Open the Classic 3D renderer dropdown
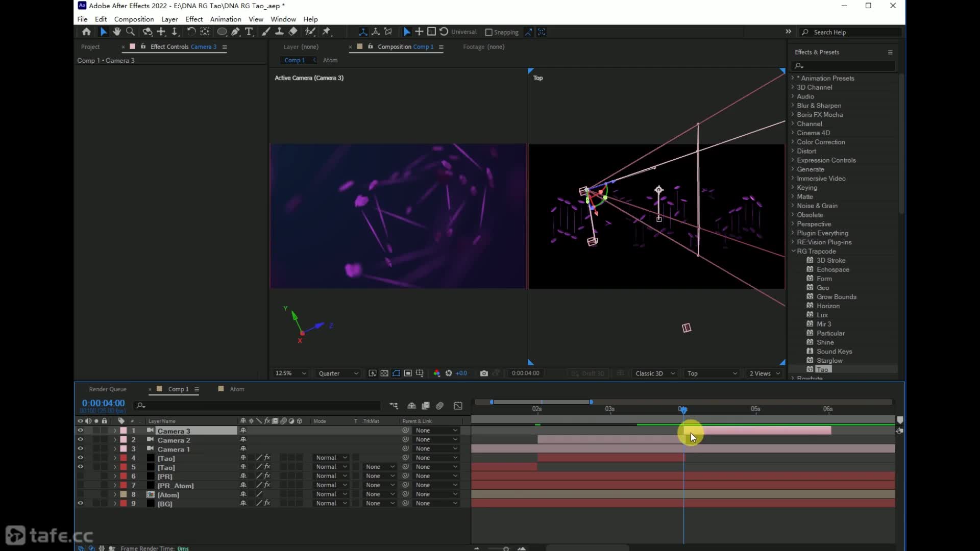 (x=655, y=373)
